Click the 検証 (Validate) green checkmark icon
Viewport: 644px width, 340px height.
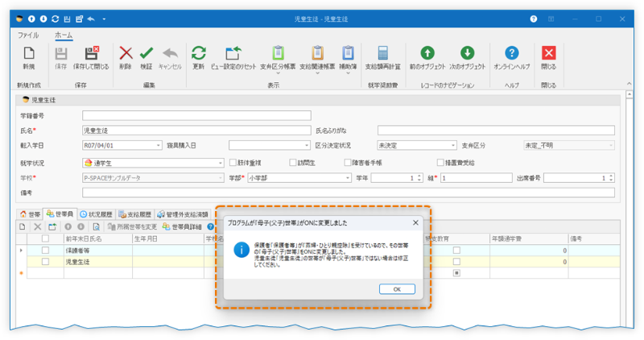146,54
